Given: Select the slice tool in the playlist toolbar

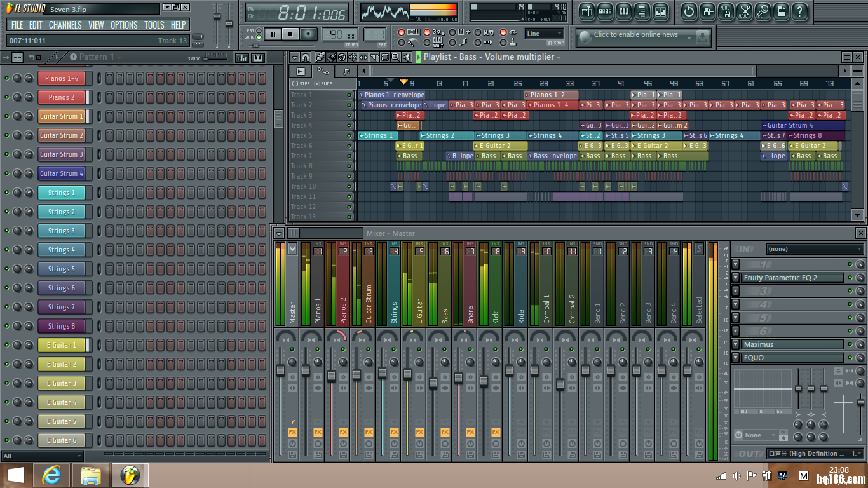Looking at the screenshot, I should (374, 57).
